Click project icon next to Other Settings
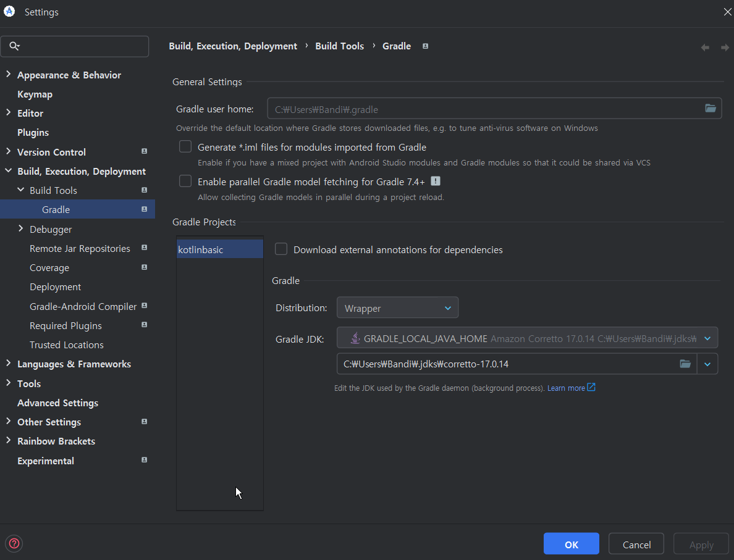This screenshot has height=560, width=734. (144, 422)
